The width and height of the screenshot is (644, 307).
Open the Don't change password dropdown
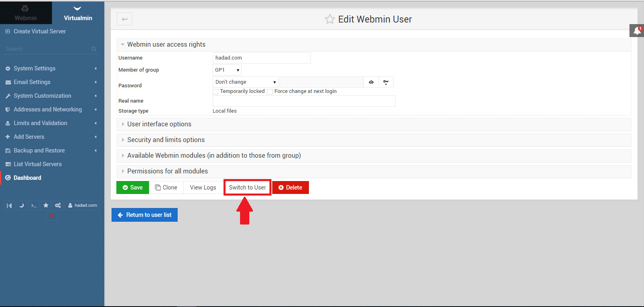pos(245,82)
